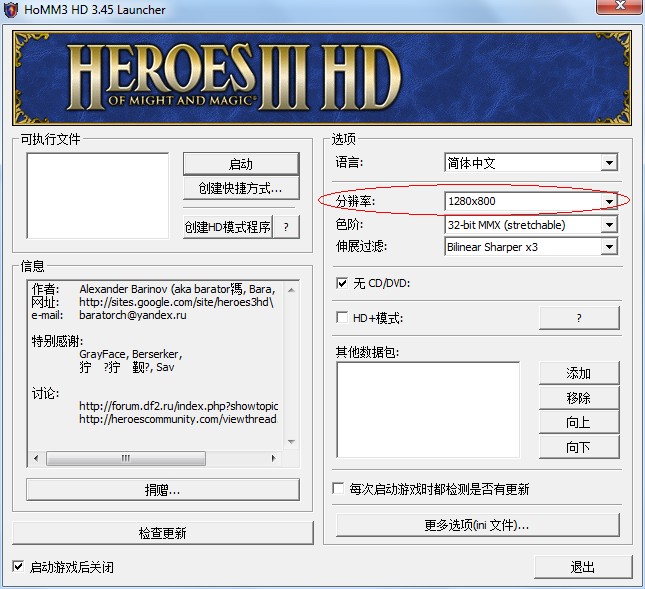
Task: Click the ? help button for HD+模式
Action: point(579,318)
